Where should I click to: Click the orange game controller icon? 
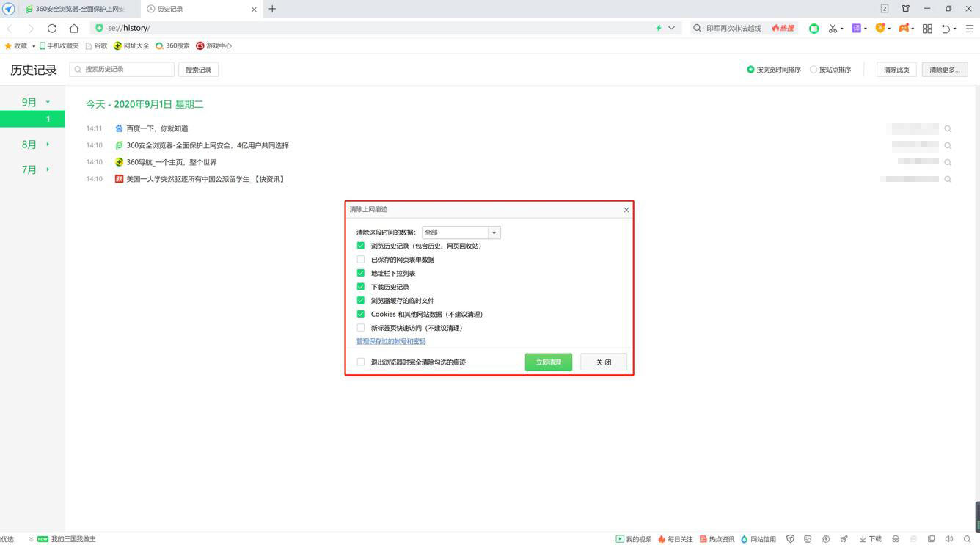click(904, 28)
